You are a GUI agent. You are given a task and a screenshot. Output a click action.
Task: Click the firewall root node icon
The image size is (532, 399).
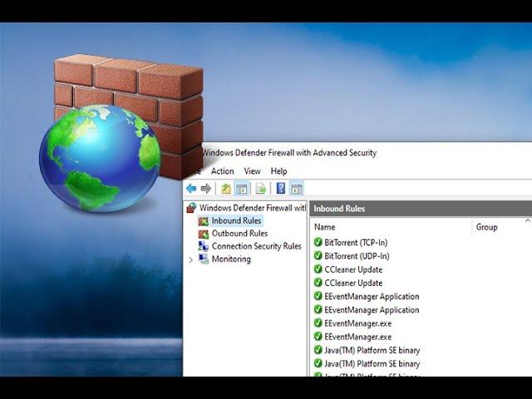click(x=192, y=208)
